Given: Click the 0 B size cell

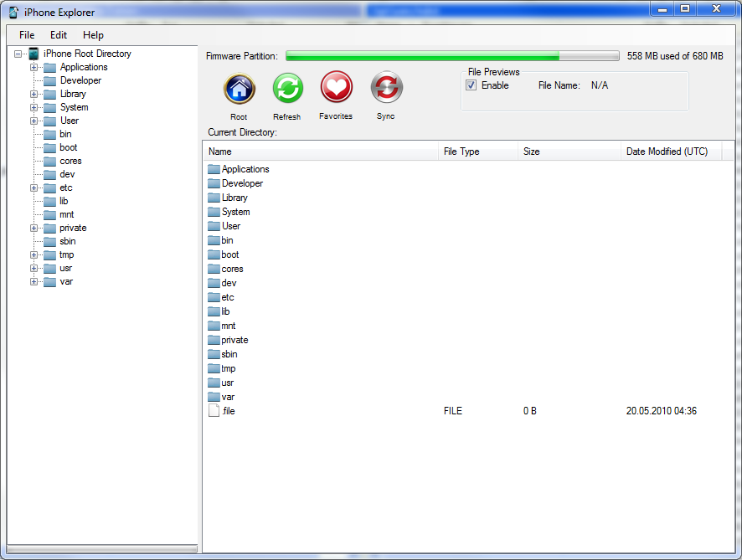Looking at the screenshot, I should pos(530,411).
